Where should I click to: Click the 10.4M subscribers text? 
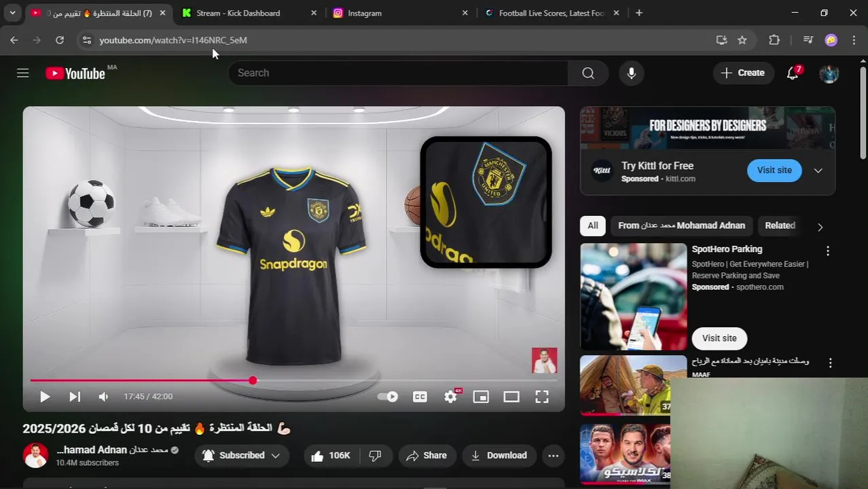coord(87,463)
